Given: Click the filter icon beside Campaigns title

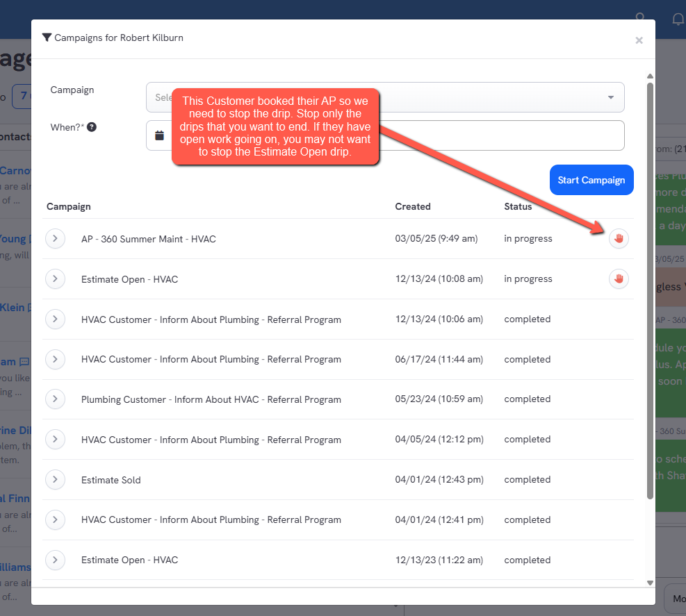Looking at the screenshot, I should click(47, 38).
